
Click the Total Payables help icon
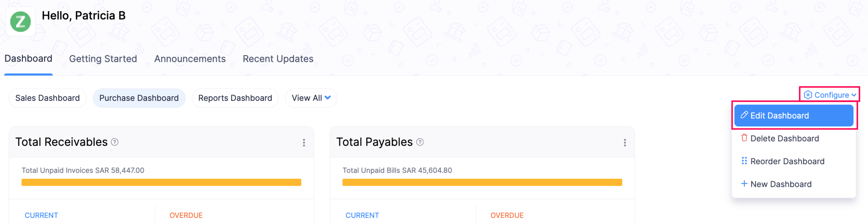click(420, 142)
